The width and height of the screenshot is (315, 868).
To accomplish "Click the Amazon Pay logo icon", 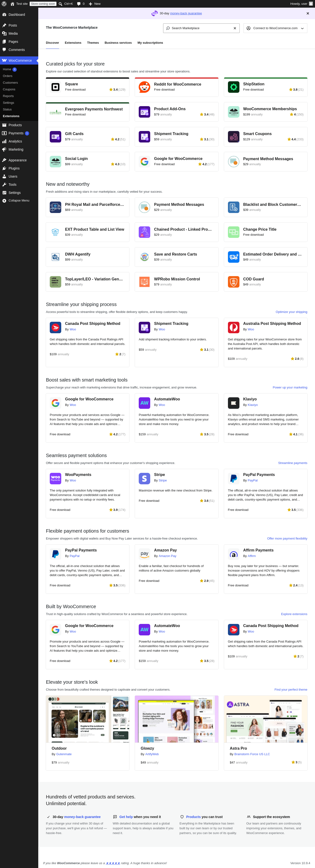I will point(144,554).
